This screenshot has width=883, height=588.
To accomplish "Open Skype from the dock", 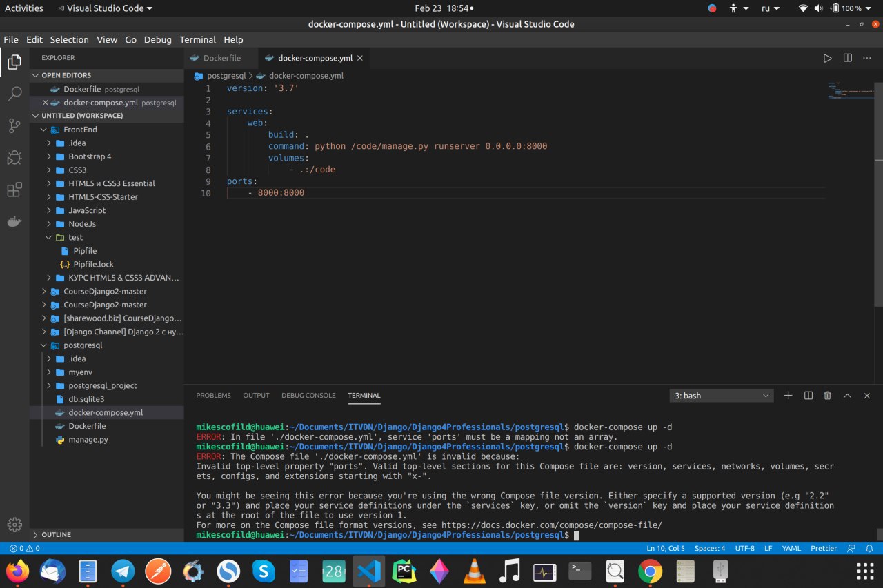I will [264, 571].
